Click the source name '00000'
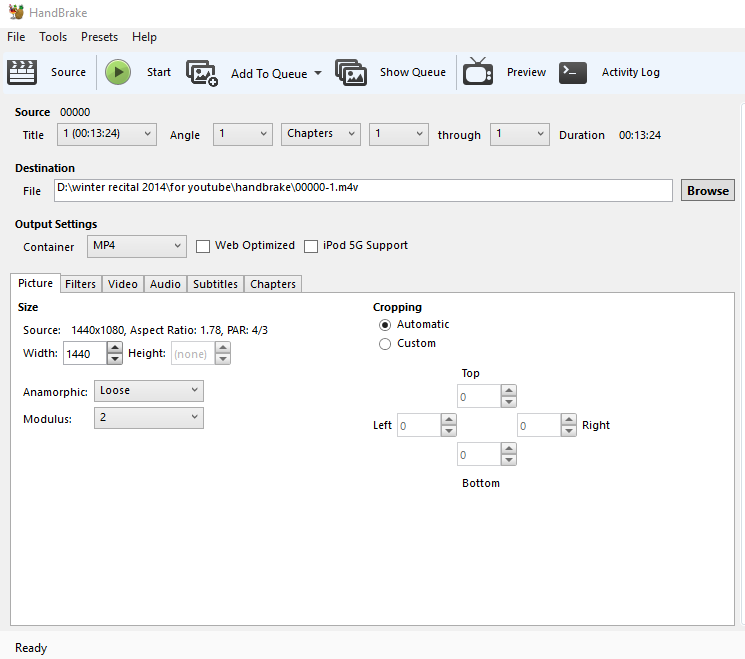 75,112
